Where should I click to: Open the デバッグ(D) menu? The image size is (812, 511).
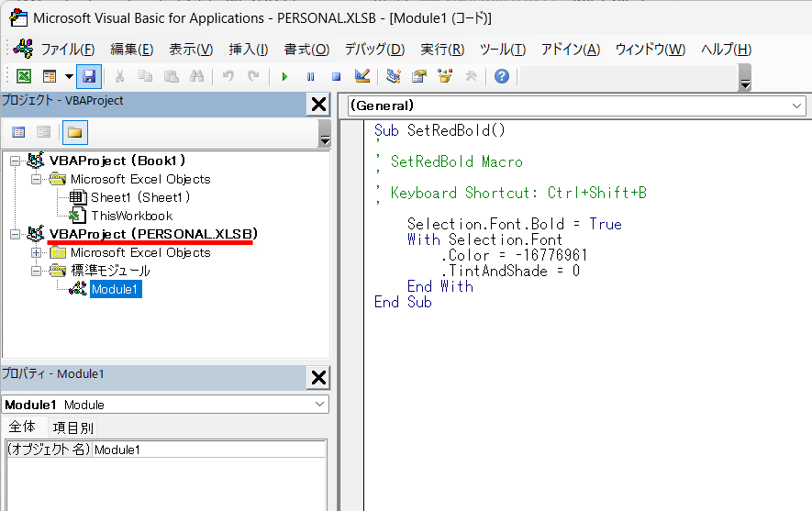[374, 50]
